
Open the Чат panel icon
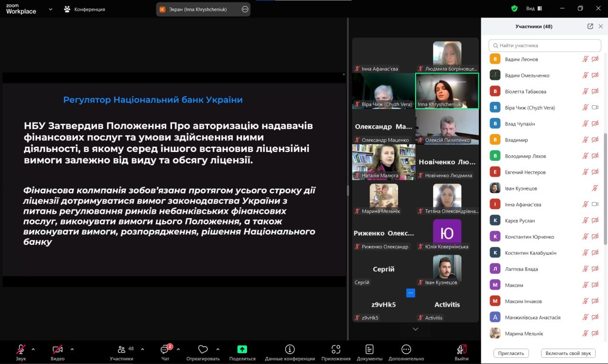point(165,350)
